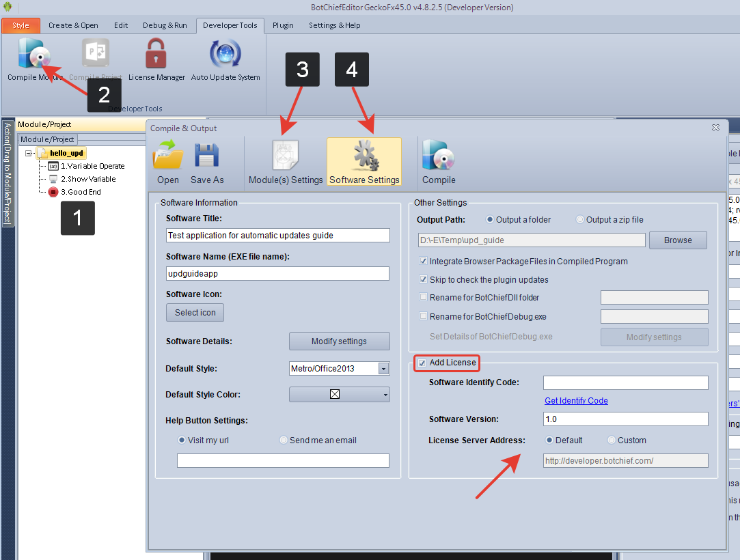740x560 pixels.
Task: Switch to the Debug & Run tab
Action: pos(165,25)
